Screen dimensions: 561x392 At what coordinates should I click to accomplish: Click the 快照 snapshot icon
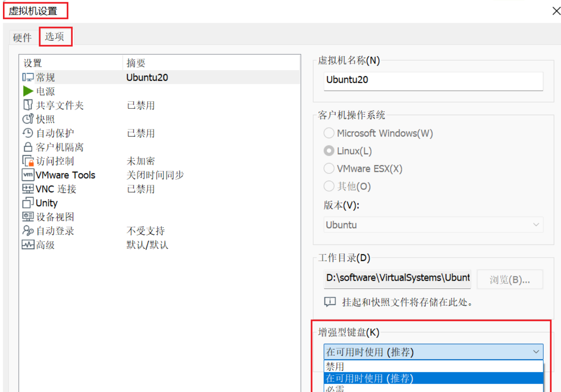(28, 119)
